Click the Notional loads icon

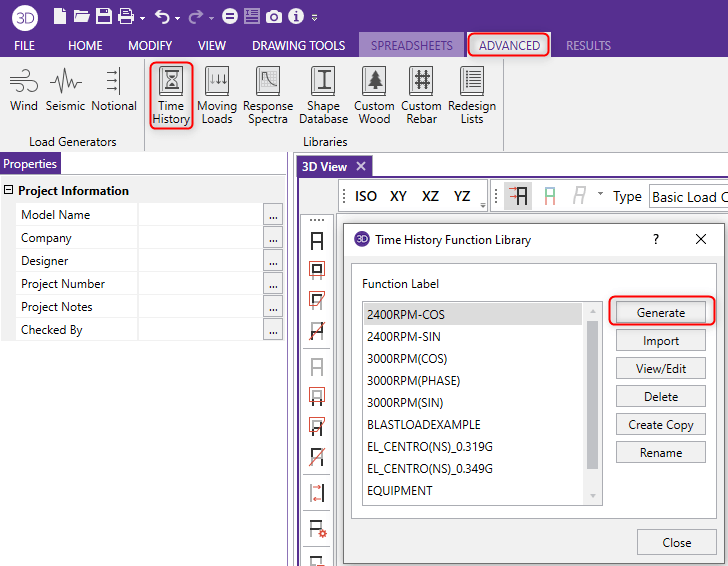[x=113, y=90]
